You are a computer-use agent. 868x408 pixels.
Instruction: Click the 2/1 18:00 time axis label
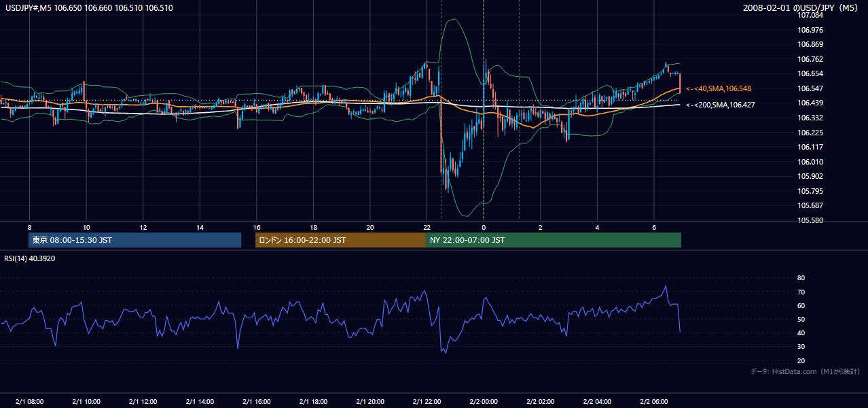(x=313, y=401)
